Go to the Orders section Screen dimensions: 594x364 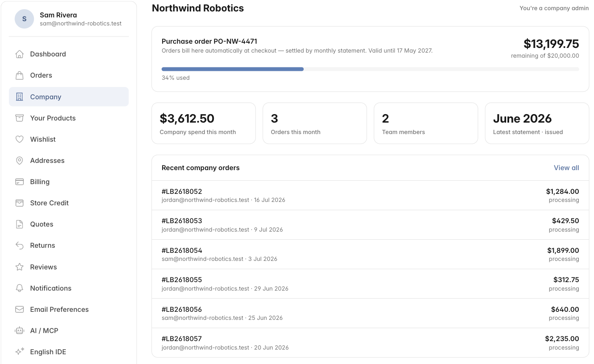[x=69, y=75]
